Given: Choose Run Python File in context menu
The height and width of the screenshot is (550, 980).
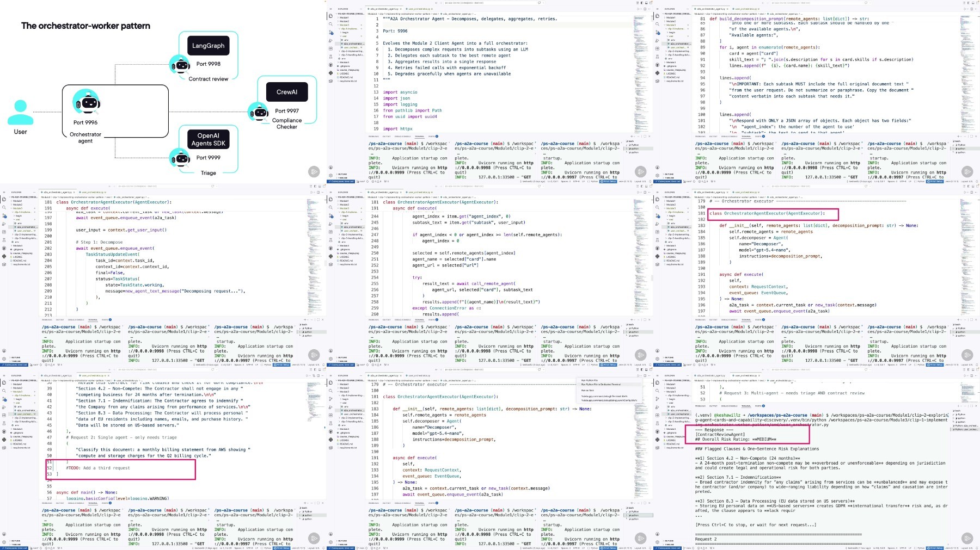Looking at the screenshot, I should [x=590, y=380].
